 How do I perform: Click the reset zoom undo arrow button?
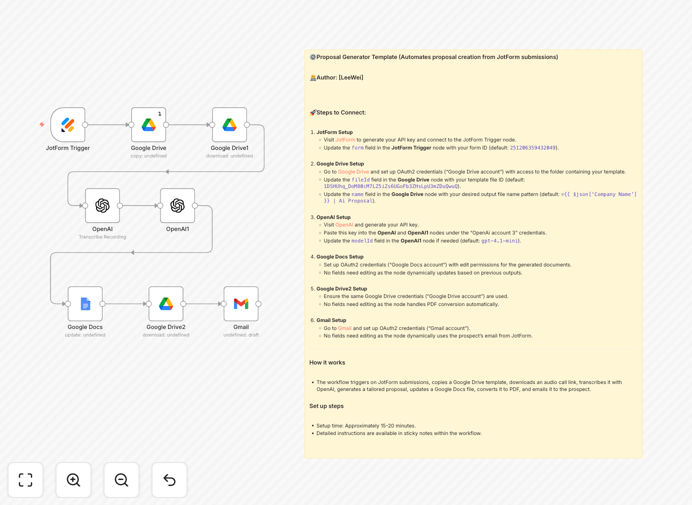169,480
